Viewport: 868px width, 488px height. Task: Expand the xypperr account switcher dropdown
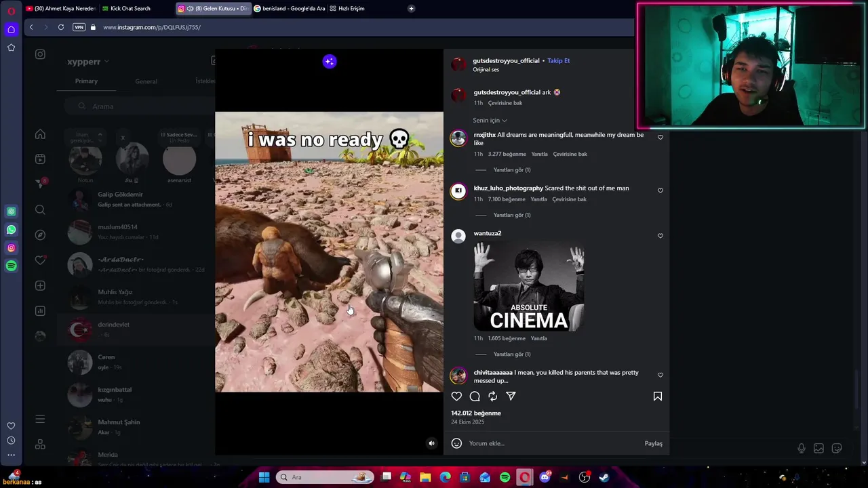pos(88,62)
